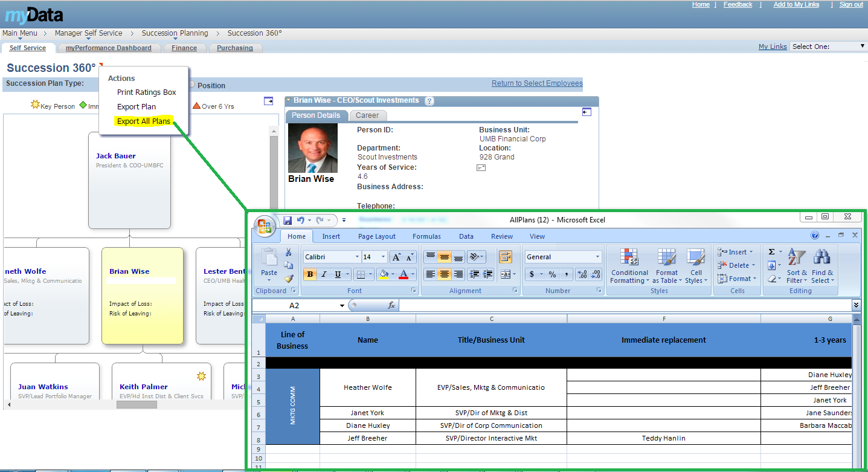The width and height of the screenshot is (868, 472).
Task: Toggle Wrap Text in Alignment group
Action: tap(505, 257)
